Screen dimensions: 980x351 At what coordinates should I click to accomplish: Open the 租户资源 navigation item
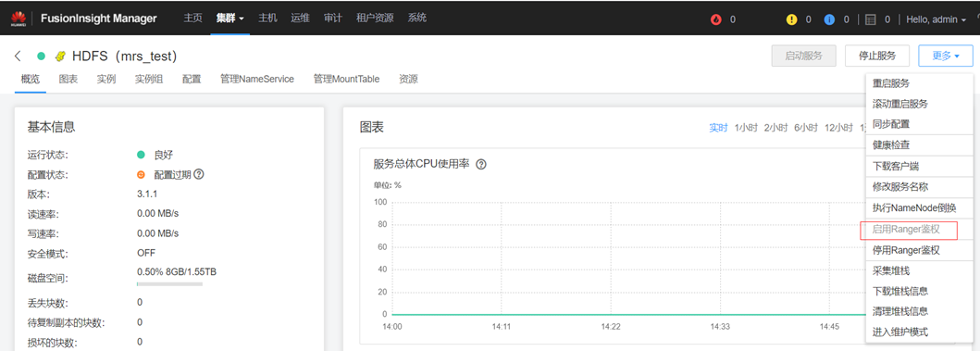point(375,19)
